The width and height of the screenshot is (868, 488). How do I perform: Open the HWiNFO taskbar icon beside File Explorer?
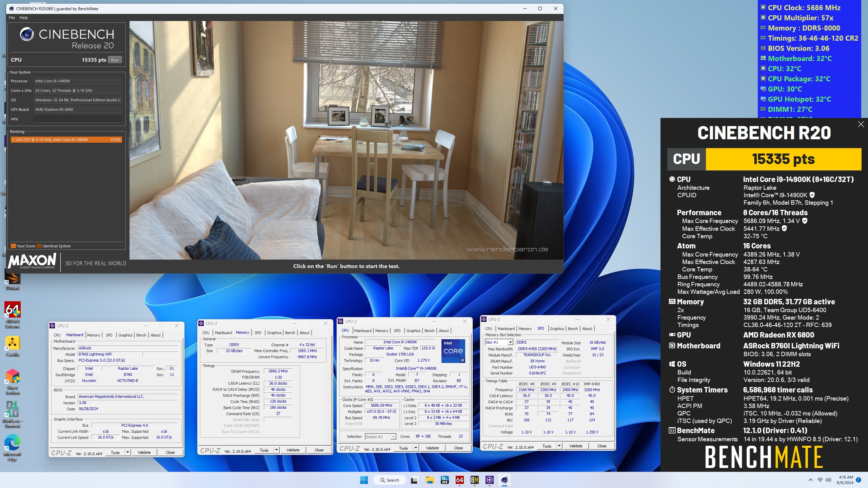[x=445, y=480]
